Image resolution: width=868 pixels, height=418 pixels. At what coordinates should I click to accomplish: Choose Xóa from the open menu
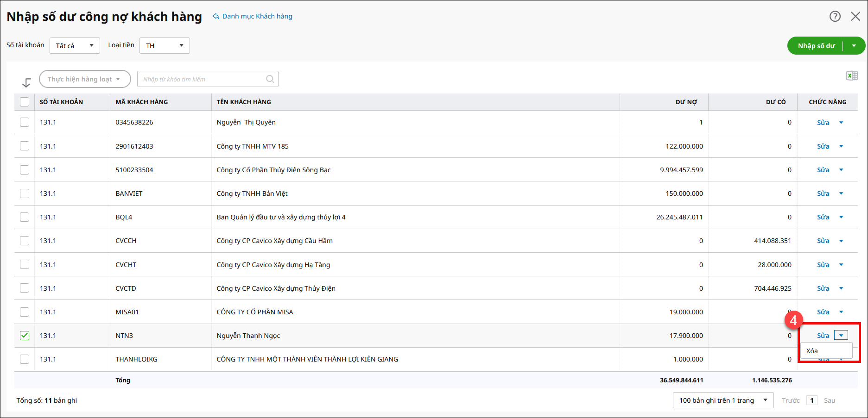click(x=812, y=351)
